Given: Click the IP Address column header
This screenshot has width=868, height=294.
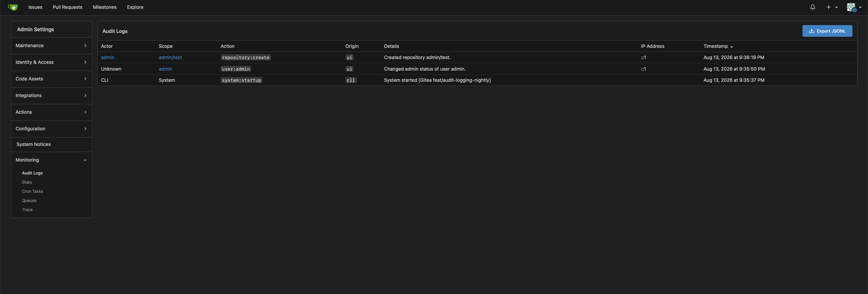Looking at the screenshot, I should click(x=653, y=46).
